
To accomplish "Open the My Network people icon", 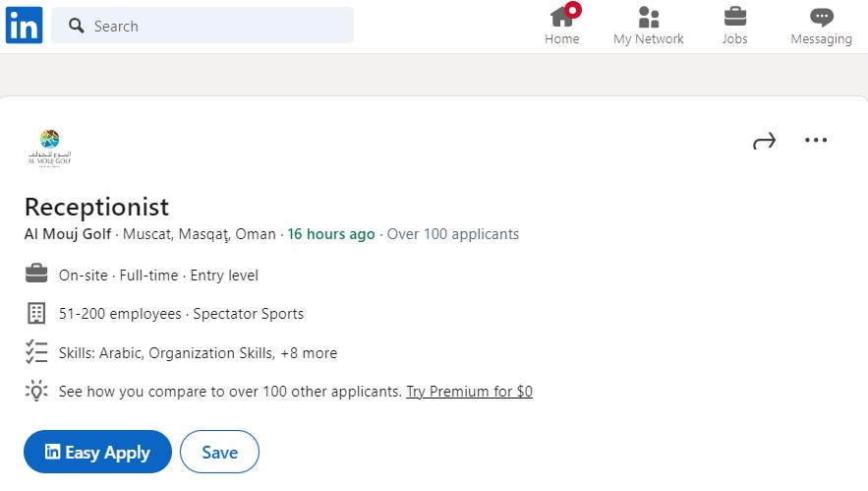I will (x=649, y=17).
